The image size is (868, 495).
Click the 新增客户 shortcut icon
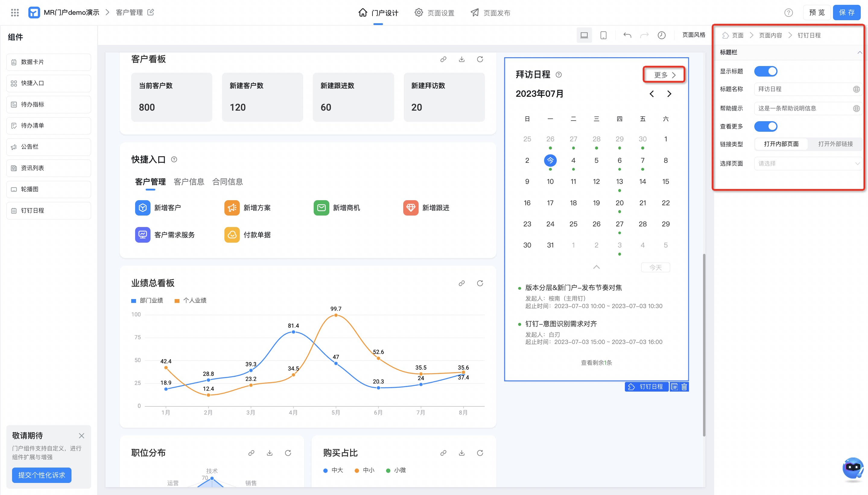click(x=143, y=208)
